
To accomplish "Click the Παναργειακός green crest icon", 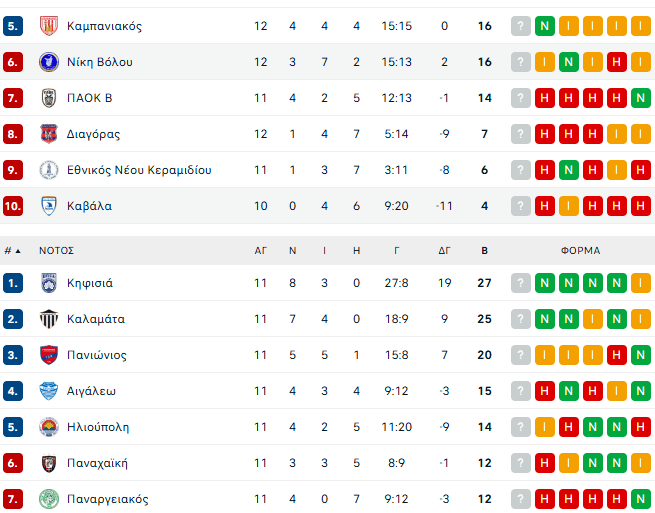I will tap(48, 499).
